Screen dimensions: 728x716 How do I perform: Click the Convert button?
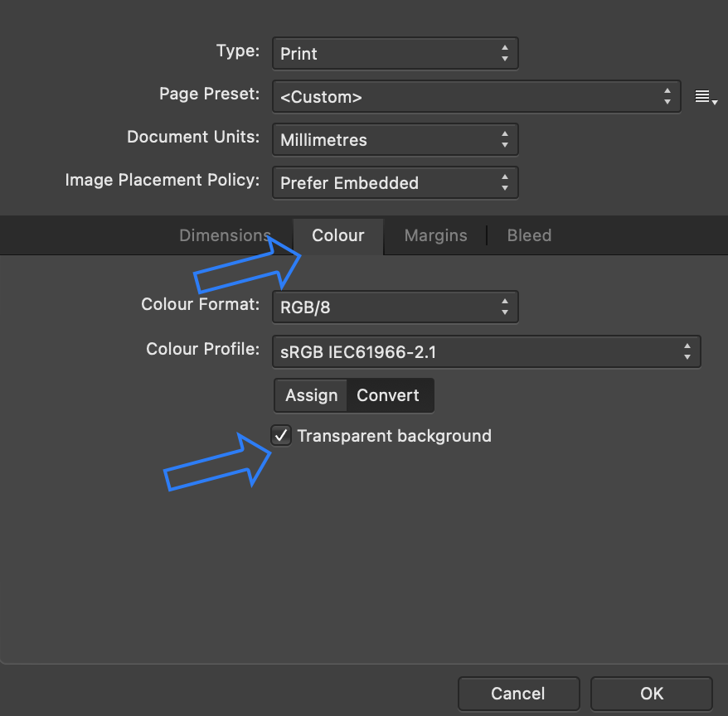point(390,395)
